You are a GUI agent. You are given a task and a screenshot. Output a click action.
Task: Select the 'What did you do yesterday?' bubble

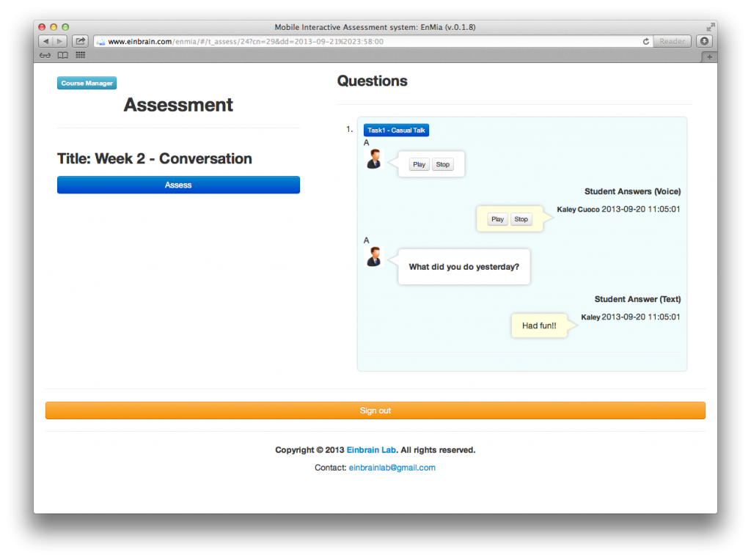click(464, 267)
